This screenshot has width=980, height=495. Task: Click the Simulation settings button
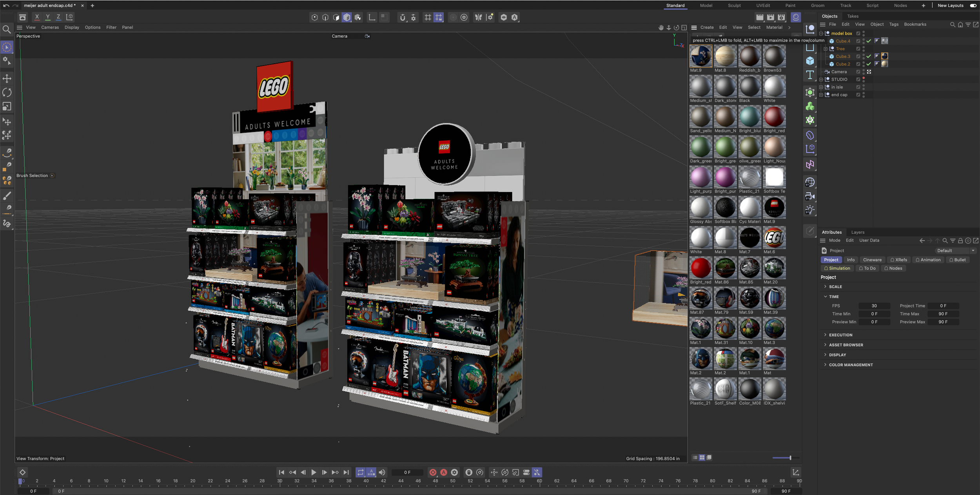click(x=837, y=268)
